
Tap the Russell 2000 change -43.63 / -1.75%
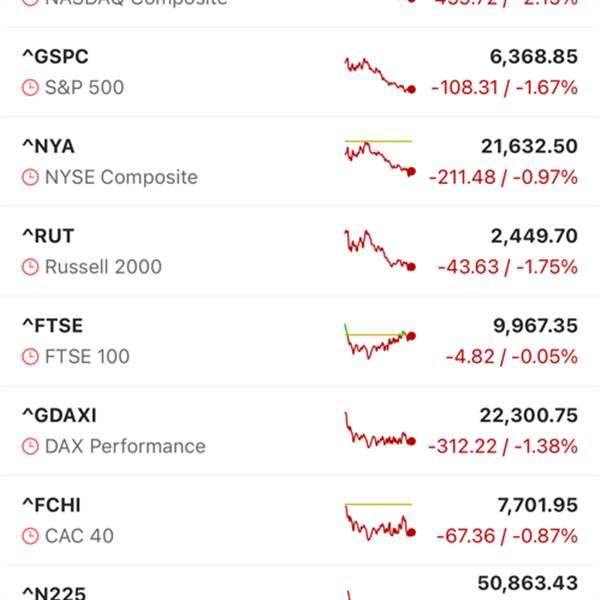(507, 267)
